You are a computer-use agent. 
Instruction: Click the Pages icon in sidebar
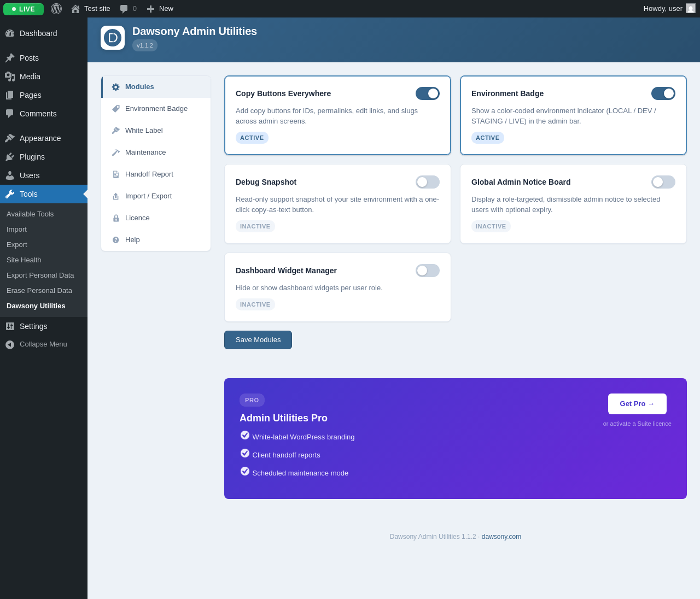[x=10, y=95]
